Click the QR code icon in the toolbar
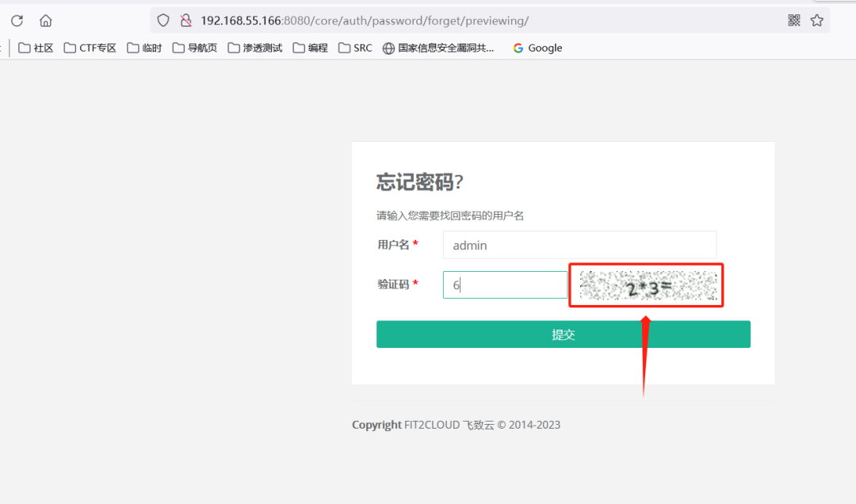This screenshot has width=856, height=504. (x=794, y=21)
